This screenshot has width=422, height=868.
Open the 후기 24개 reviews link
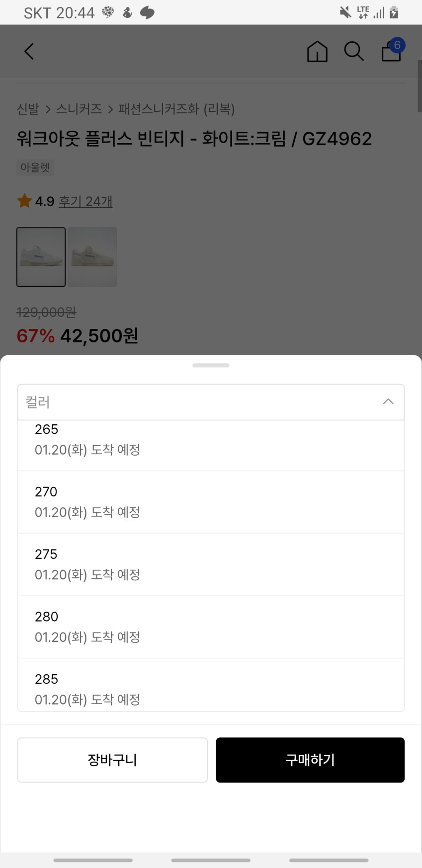click(85, 201)
